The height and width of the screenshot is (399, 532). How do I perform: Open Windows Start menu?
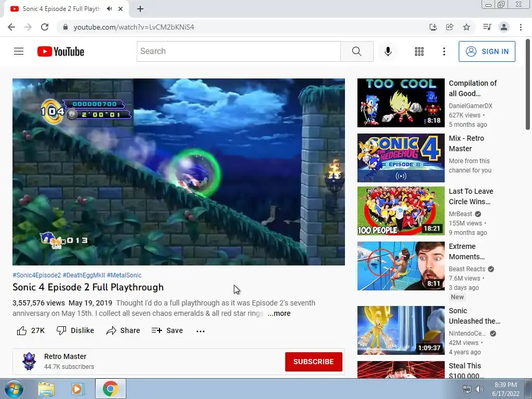point(14,389)
